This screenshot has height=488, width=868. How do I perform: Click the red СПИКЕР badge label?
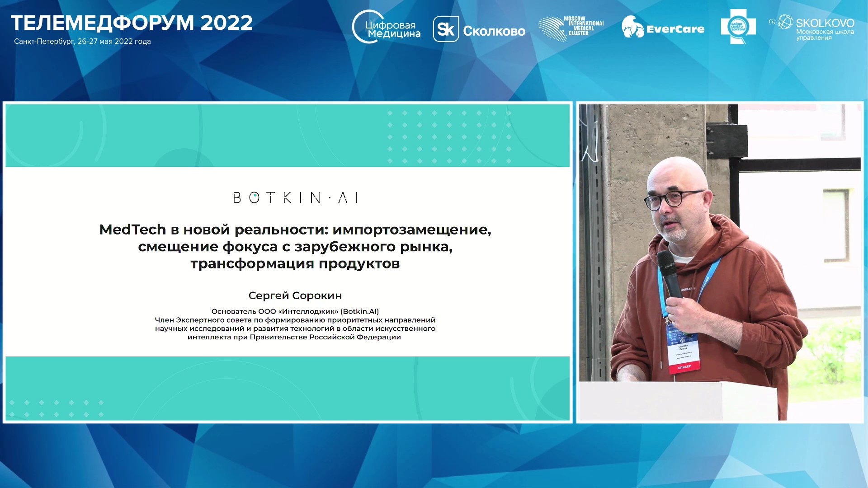684,367
